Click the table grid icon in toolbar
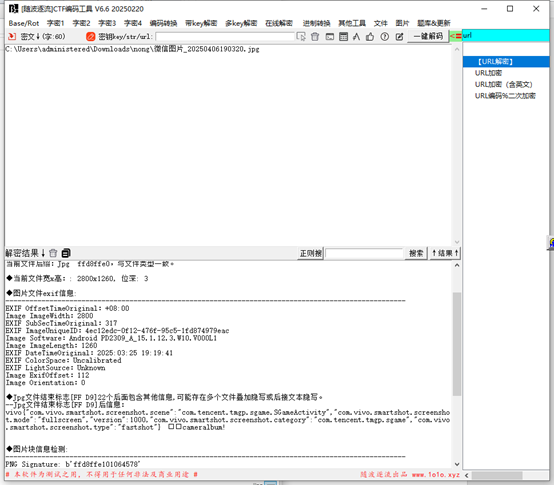 [x=343, y=37]
